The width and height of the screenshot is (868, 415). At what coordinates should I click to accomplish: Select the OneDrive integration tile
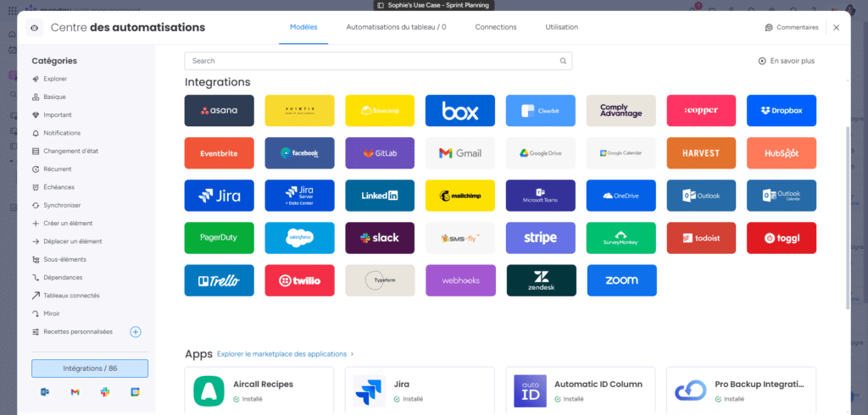pos(621,196)
